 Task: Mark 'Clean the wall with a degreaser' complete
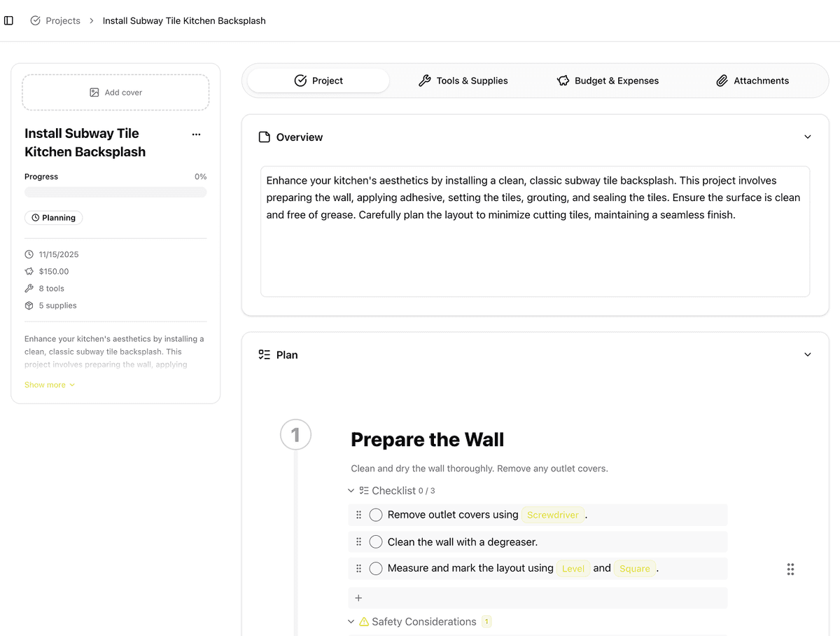coord(375,541)
